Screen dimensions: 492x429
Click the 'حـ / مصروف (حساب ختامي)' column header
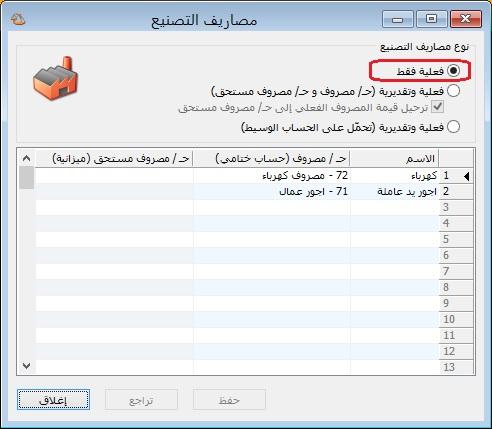(271, 158)
